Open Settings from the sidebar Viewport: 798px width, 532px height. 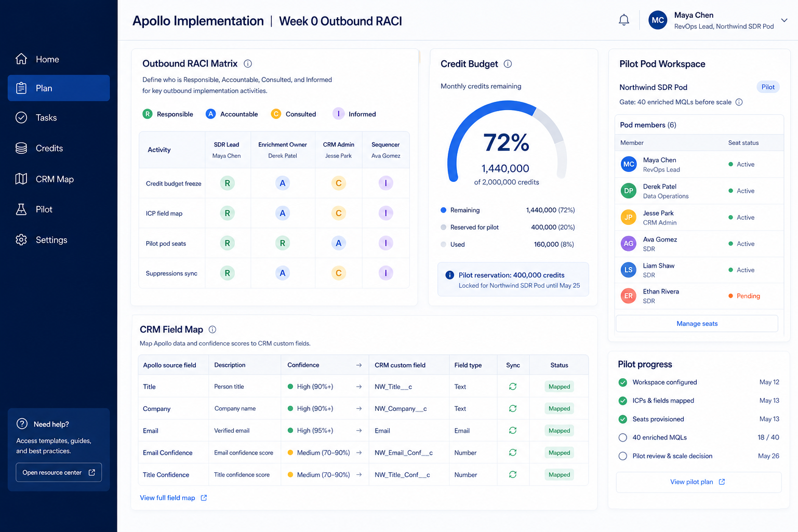click(59, 240)
